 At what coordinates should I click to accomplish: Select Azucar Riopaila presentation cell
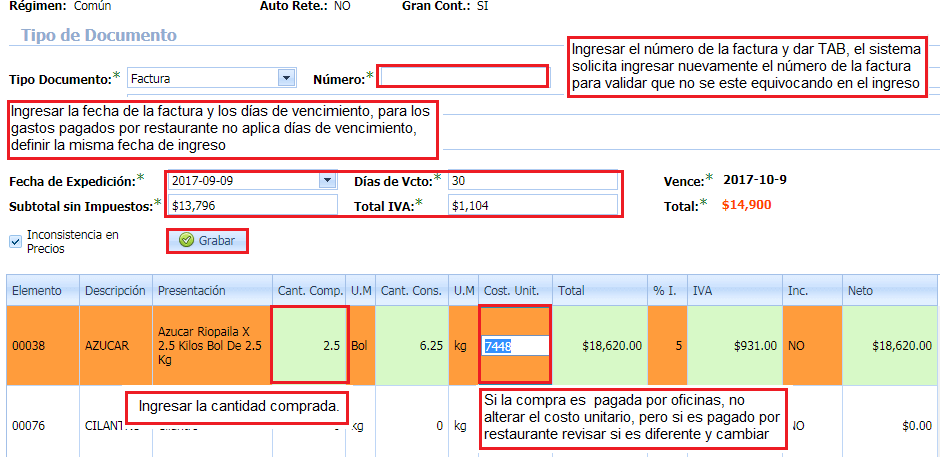pos(212,345)
